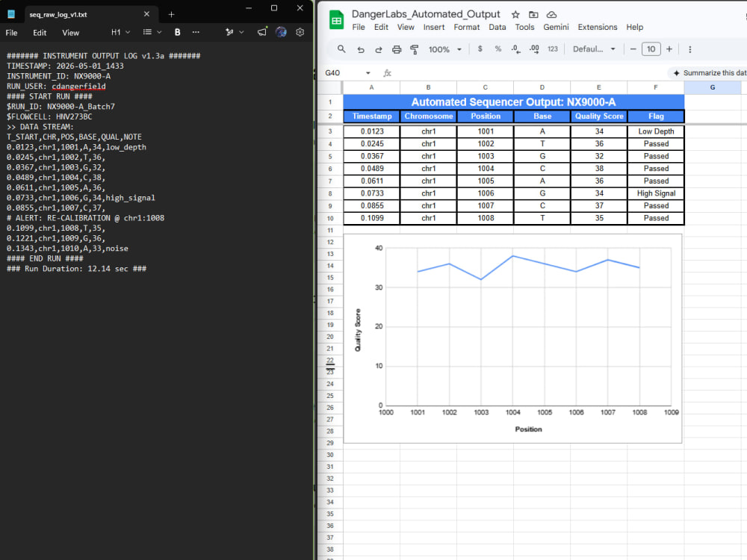Click the misspelled word cdangerfield in Notepad
747x560 pixels.
(x=78, y=86)
